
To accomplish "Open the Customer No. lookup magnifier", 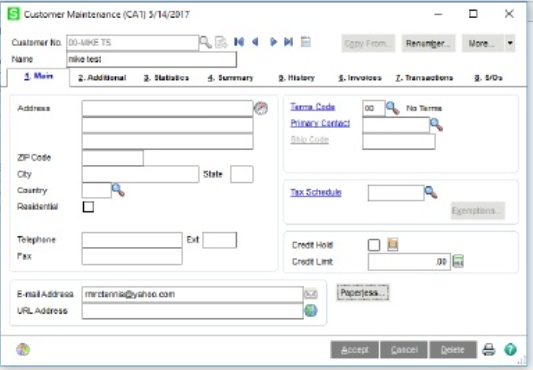I will click(x=205, y=43).
